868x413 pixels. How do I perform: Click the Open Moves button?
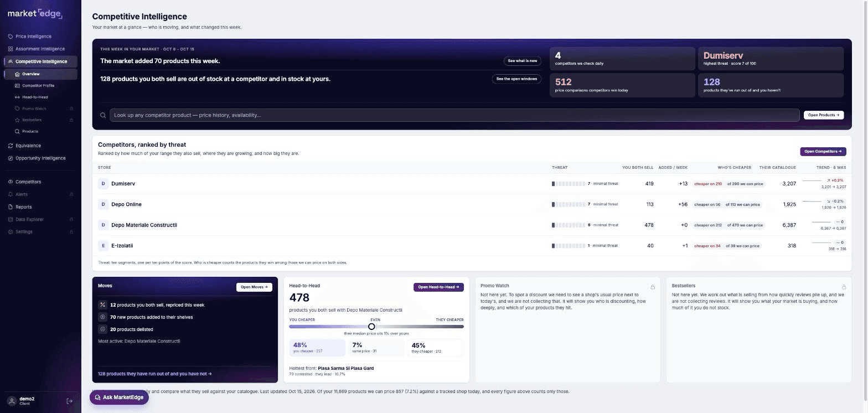tap(254, 287)
